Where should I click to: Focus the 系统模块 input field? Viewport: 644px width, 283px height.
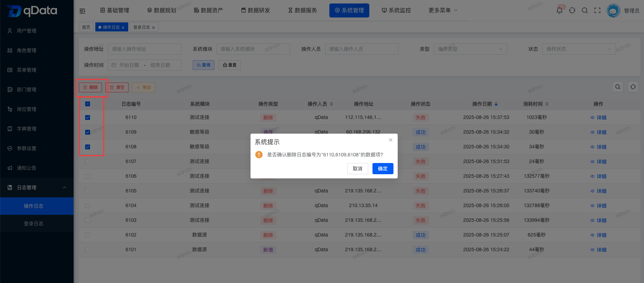pos(253,49)
